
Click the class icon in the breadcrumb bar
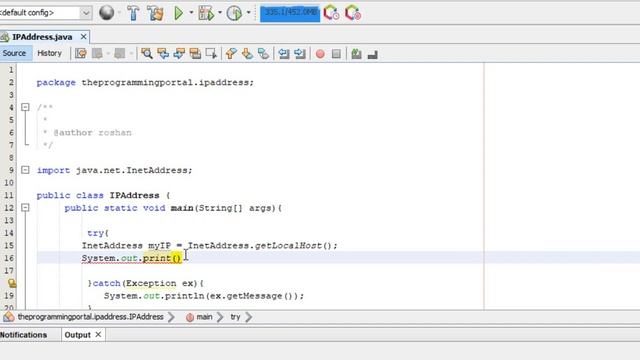[x=8, y=317]
